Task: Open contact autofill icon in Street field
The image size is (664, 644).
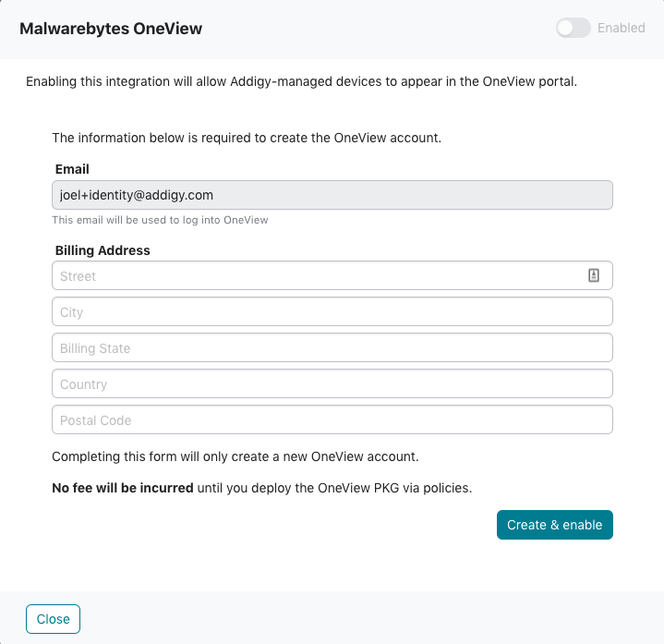Action: coord(594,275)
